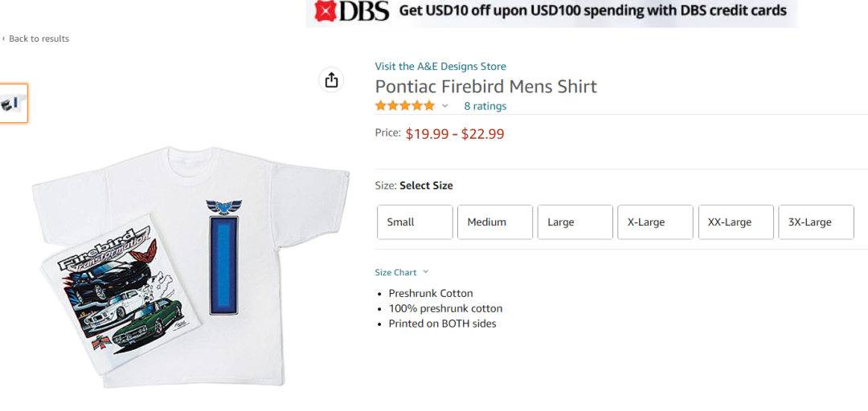868x411 pixels.
Task: Pick the Large size button
Action: point(575,222)
